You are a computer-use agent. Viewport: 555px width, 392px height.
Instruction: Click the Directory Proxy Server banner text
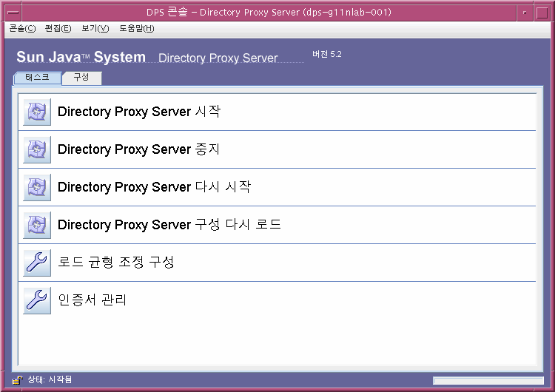[x=218, y=58]
